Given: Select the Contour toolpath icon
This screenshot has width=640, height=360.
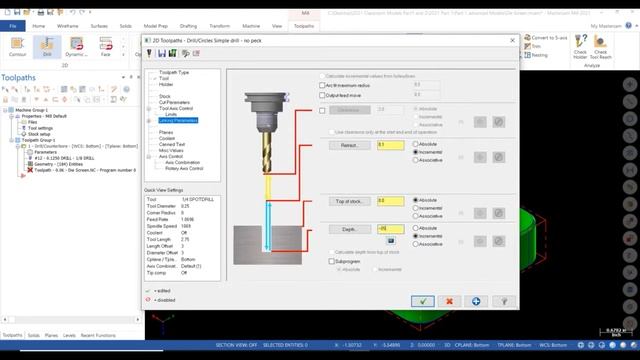Looking at the screenshot, I should click(17, 46).
